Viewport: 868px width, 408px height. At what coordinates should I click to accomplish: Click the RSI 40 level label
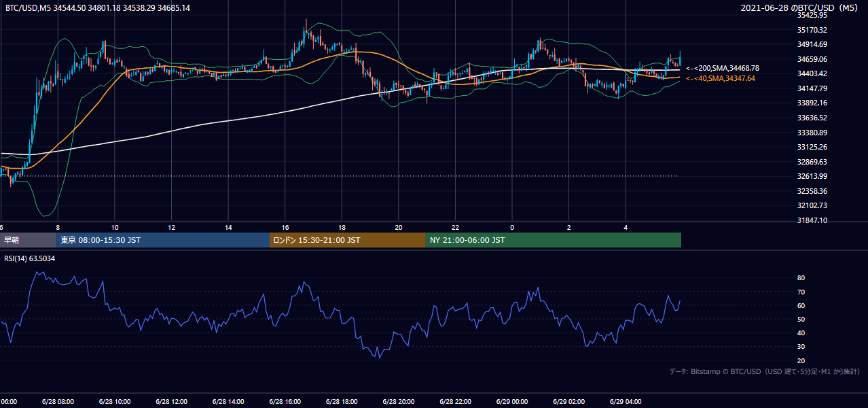coord(801,333)
